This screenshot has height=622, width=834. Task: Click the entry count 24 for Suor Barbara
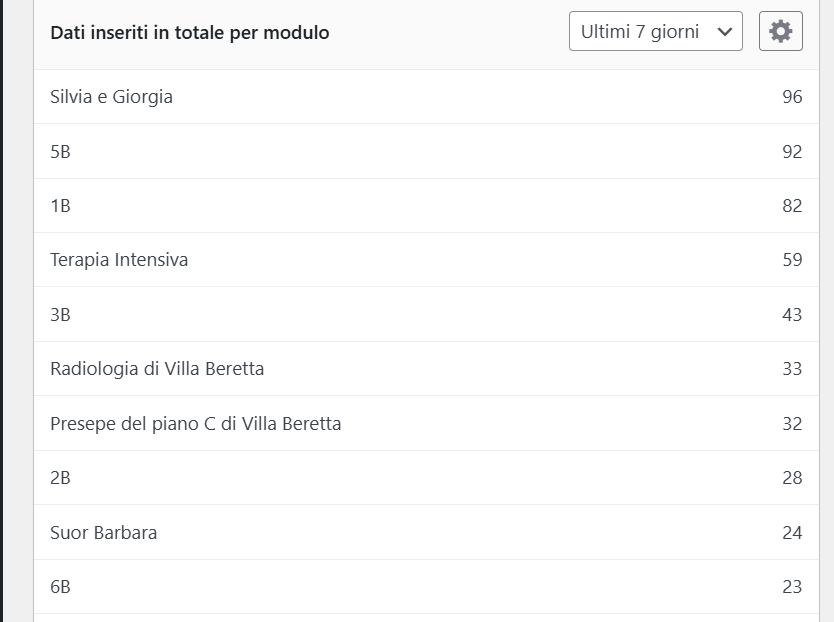(x=792, y=533)
